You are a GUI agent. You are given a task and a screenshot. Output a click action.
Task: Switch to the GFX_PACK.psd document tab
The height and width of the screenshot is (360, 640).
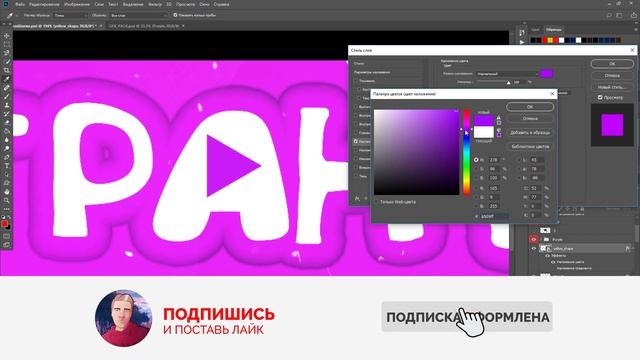tap(144, 26)
